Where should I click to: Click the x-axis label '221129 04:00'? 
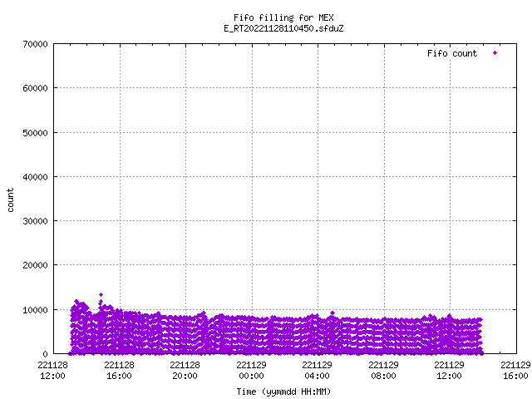coord(318,371)
